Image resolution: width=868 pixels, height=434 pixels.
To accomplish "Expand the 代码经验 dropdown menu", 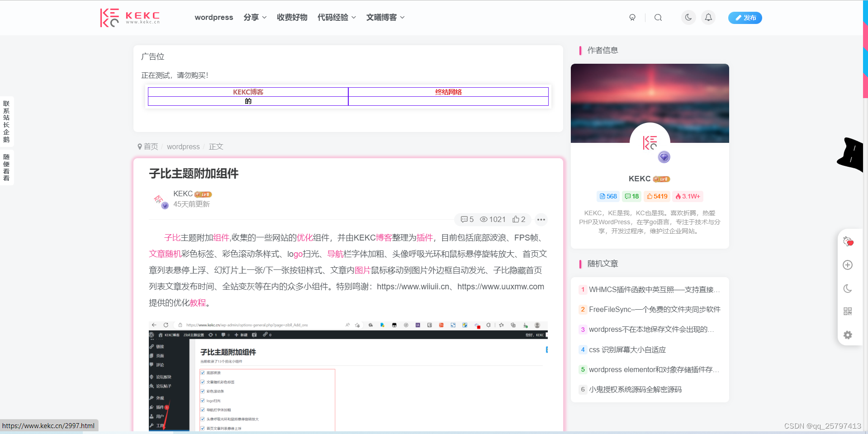I will click(337, 17).
